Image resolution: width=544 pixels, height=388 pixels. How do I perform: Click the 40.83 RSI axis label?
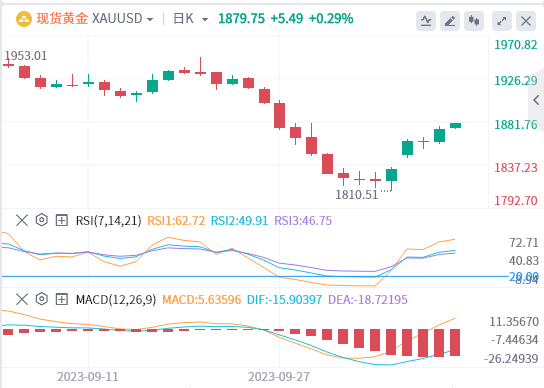click(524, 261)
